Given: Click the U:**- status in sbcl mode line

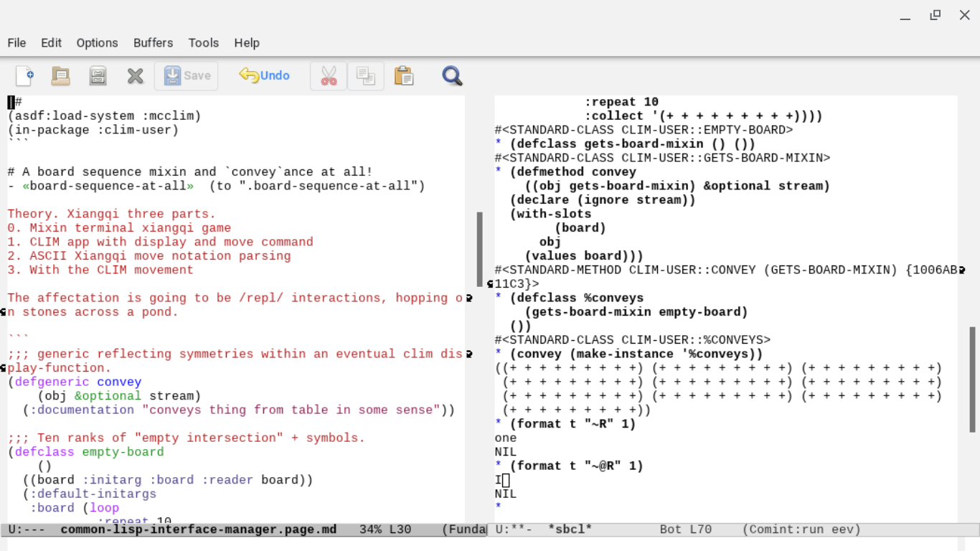Looking at the screenshot, I should [x=514, y=529].
